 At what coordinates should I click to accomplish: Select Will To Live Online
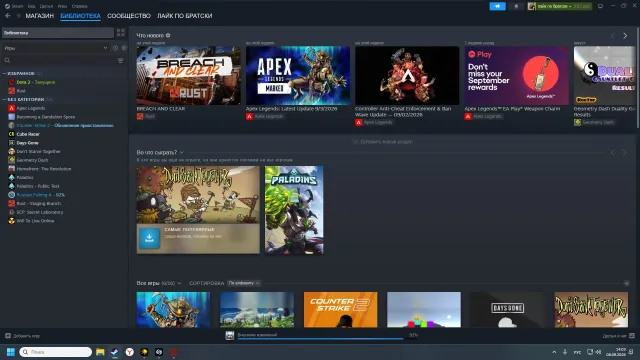tap(35, 221)
